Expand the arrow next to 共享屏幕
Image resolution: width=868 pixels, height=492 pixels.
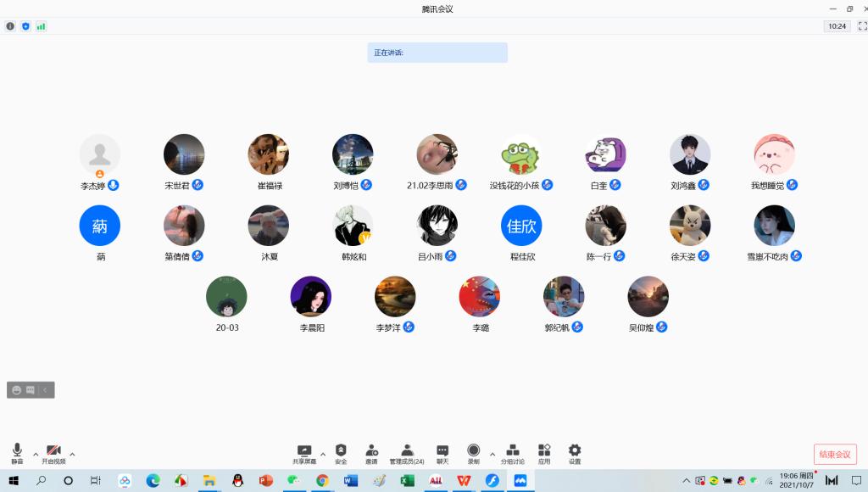[323, 455]
